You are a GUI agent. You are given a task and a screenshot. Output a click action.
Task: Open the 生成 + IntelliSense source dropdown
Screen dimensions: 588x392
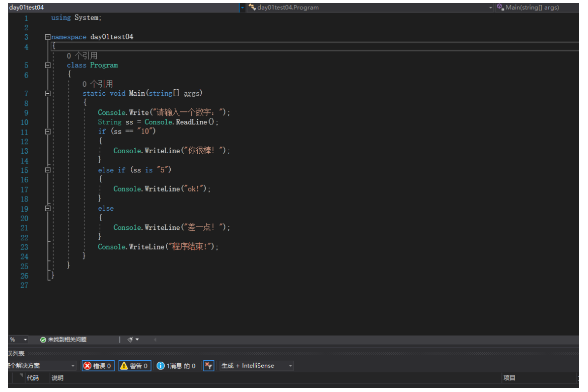(257, 366)
